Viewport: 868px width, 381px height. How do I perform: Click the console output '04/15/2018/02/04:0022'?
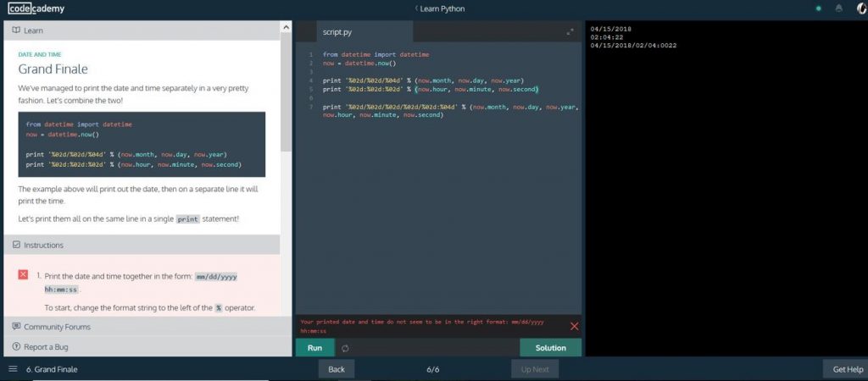(x=633, y=46)
